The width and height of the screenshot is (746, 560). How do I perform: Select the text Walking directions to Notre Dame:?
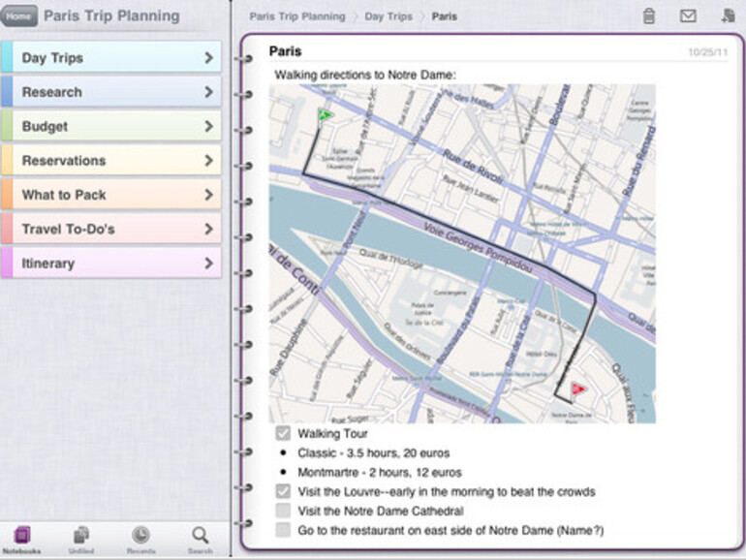pyautogui.click(x=365, y=75)
